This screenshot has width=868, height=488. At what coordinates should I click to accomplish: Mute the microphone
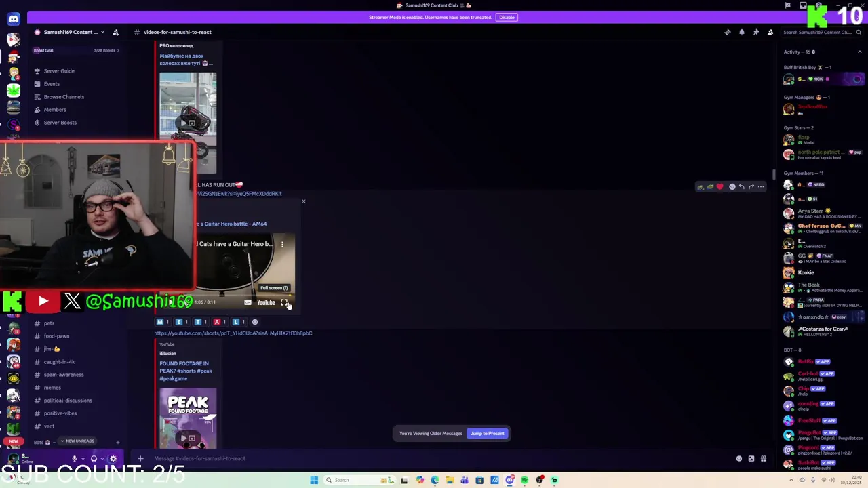tap(75, 459)
